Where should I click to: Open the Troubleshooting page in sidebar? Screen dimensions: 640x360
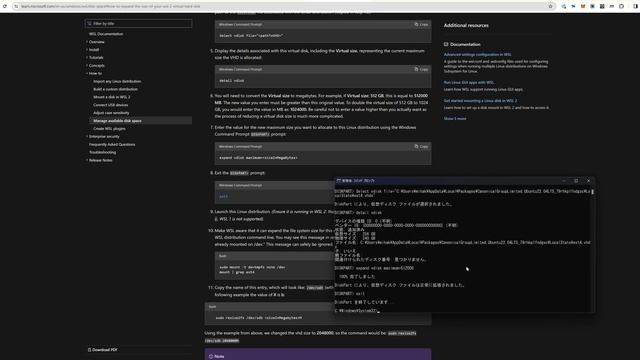(102, 152)
